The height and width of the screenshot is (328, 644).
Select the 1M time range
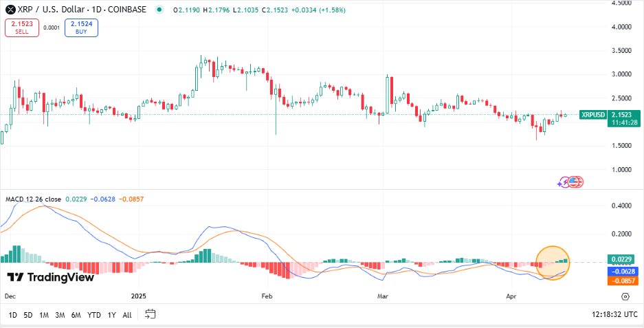click(x=44, y=315)
